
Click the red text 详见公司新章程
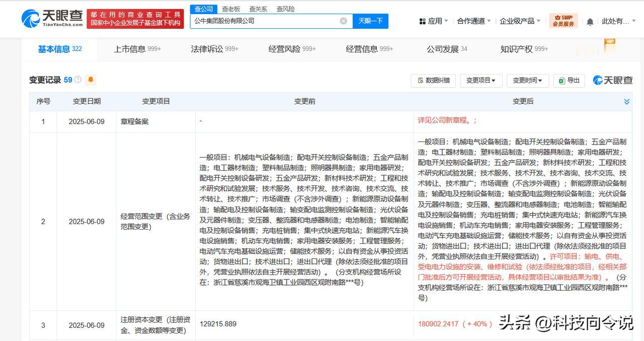[447, 121]
